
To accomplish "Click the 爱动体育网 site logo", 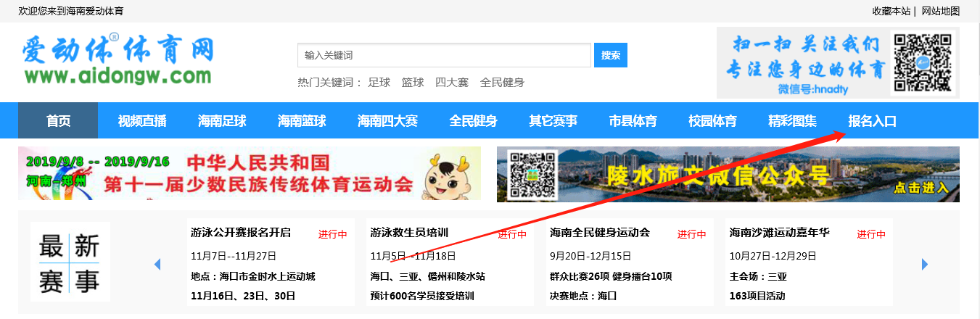I will [x=118, y=59].
